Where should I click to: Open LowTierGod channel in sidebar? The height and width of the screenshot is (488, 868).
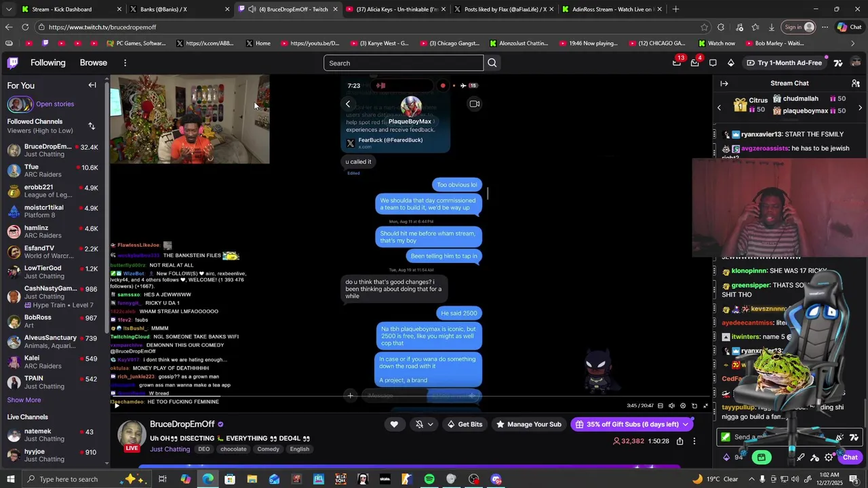click(53, 272)
